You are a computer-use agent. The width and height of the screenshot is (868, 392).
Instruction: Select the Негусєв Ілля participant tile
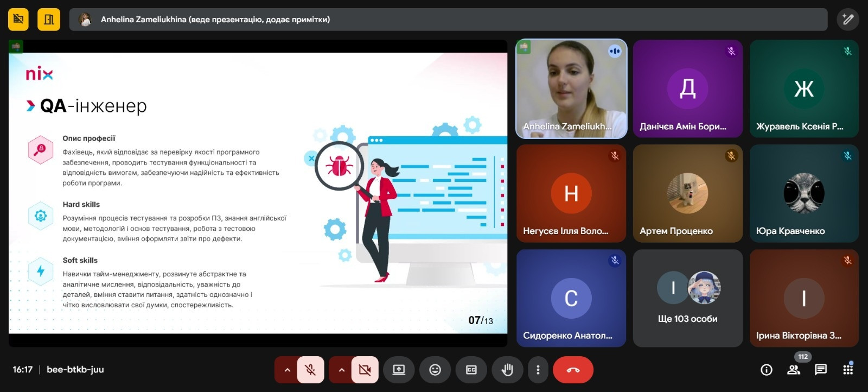click(571, 193)
